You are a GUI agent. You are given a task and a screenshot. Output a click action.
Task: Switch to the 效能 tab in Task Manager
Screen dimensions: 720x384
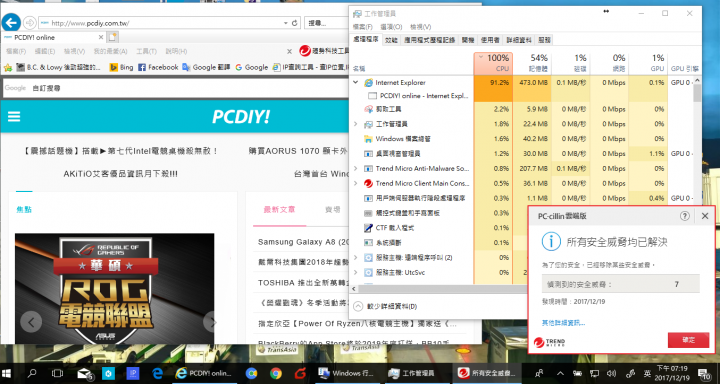[391, 40]
